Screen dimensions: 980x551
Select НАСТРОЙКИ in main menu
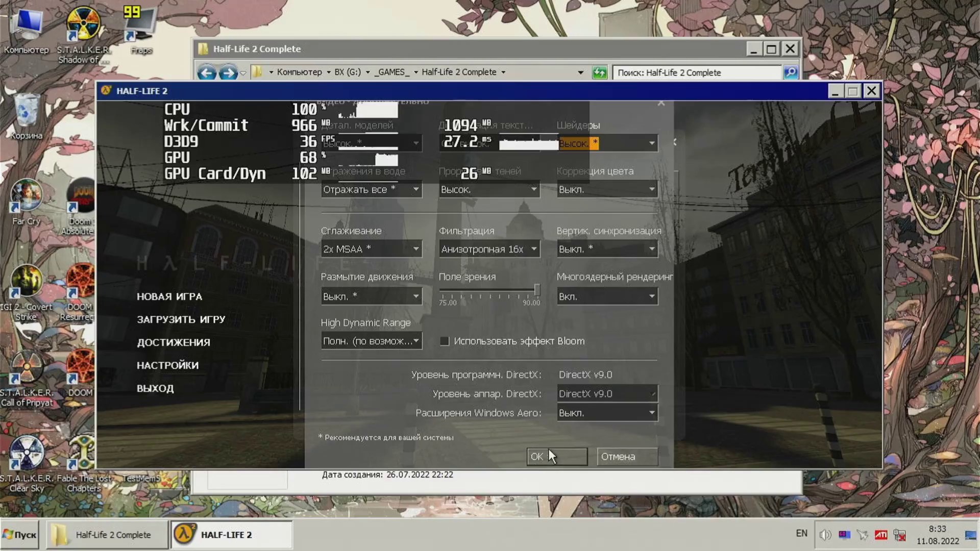click(x=167, y=365)
